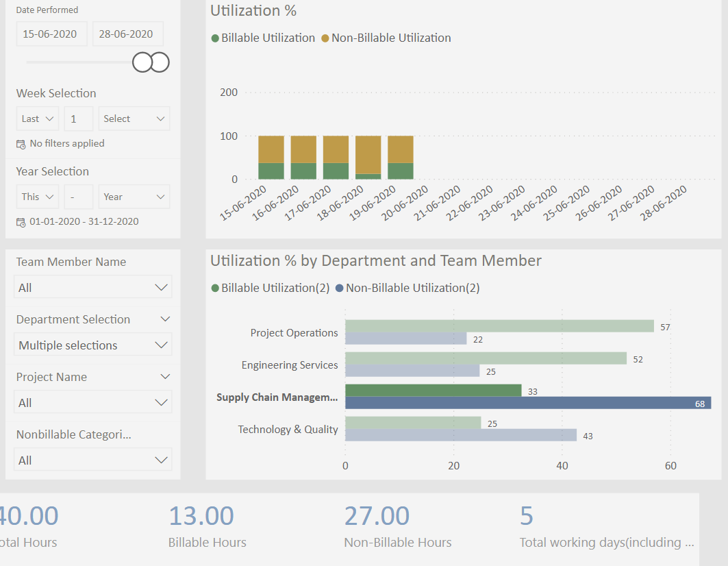
Task: Click the 'Utilization %' chart title
Action: [x=253, y=10]
